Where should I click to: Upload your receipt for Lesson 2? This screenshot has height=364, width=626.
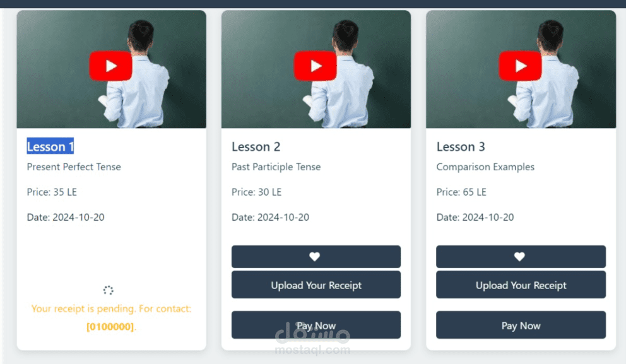click(x=316, y=285)
